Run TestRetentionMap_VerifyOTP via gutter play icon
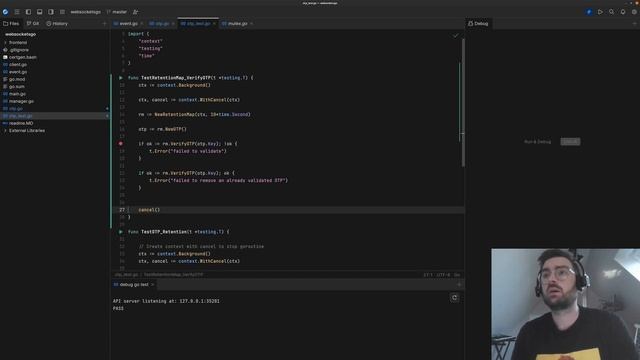 click(120, 78)
